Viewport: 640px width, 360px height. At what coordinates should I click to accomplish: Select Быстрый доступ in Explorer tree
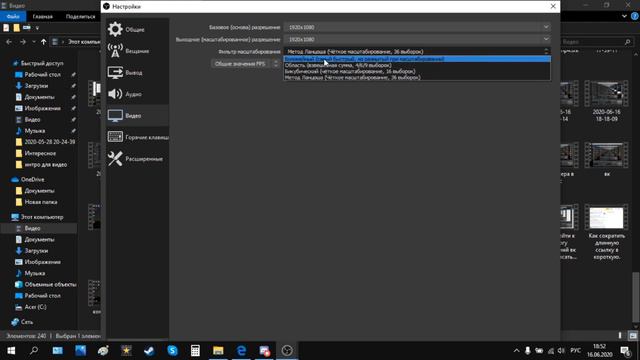tap(38, 63)
